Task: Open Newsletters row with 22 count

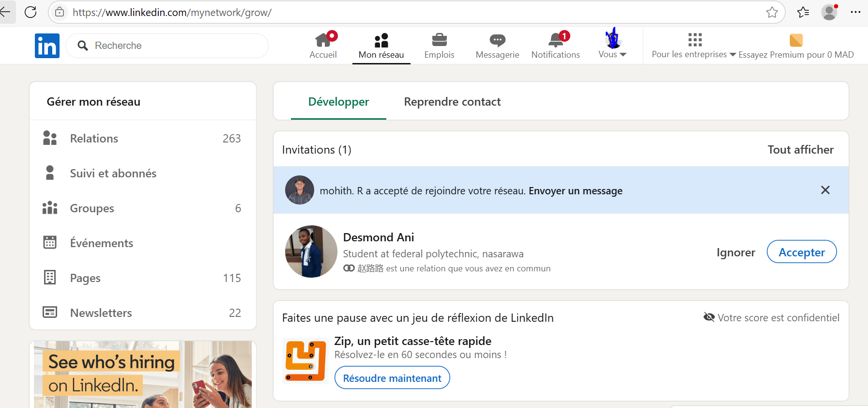Action: (143, 313)
